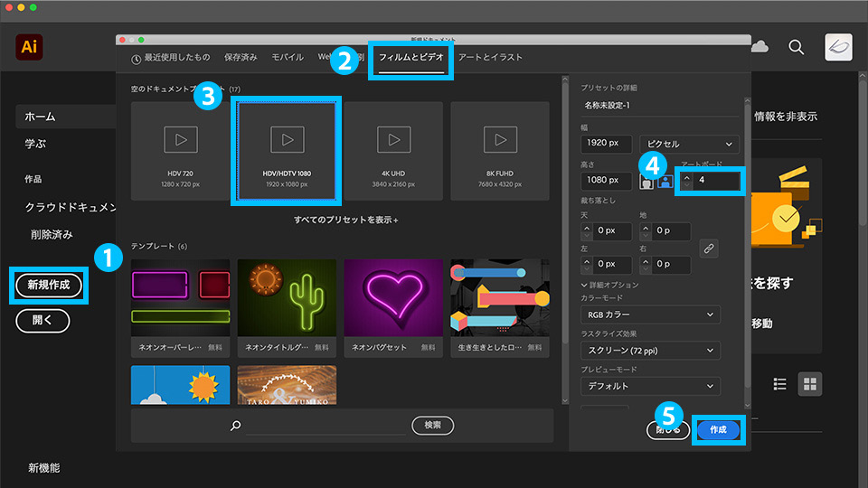Image resolution: width=868 pixels, height=488 pixels.
Task: Click the 作成 button
Action: (x=718, y=430)
